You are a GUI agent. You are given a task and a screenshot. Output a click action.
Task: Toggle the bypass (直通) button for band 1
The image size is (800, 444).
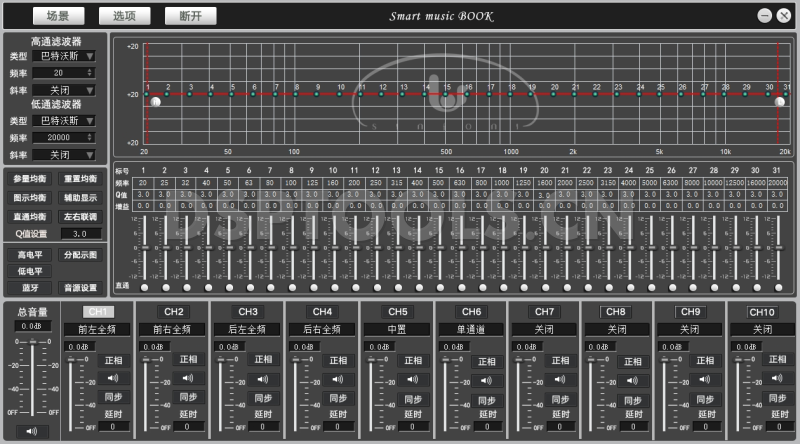click(x=143, y=287)
